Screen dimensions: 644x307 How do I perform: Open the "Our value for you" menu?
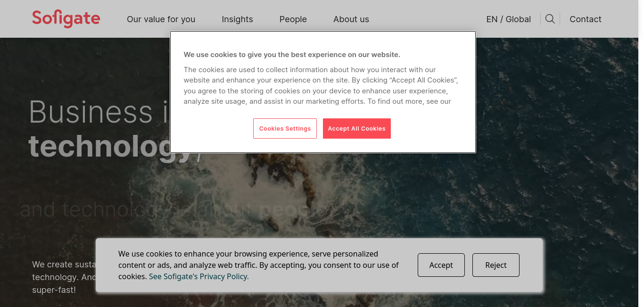[161, 19]
